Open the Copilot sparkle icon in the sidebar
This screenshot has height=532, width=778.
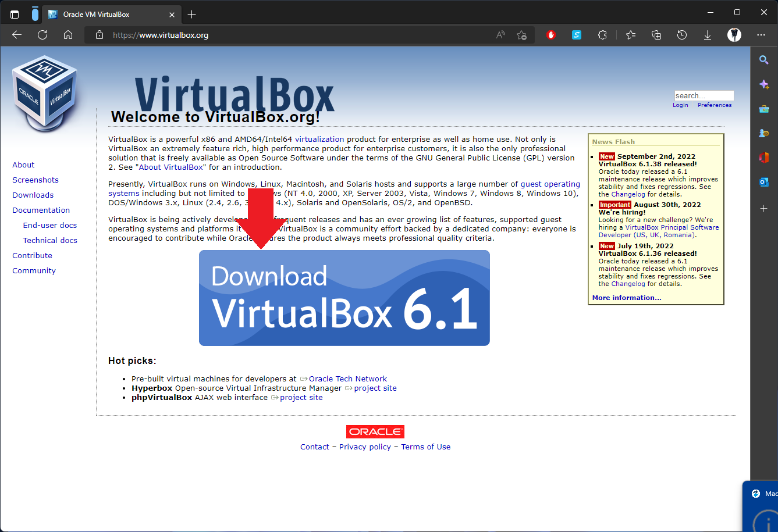(763, 84)
